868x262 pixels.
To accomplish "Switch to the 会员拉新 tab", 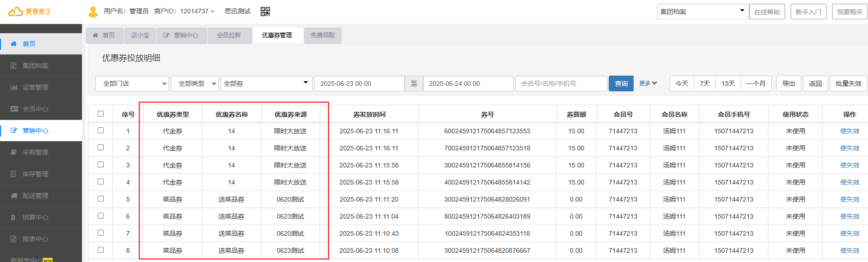I will 229,36.
